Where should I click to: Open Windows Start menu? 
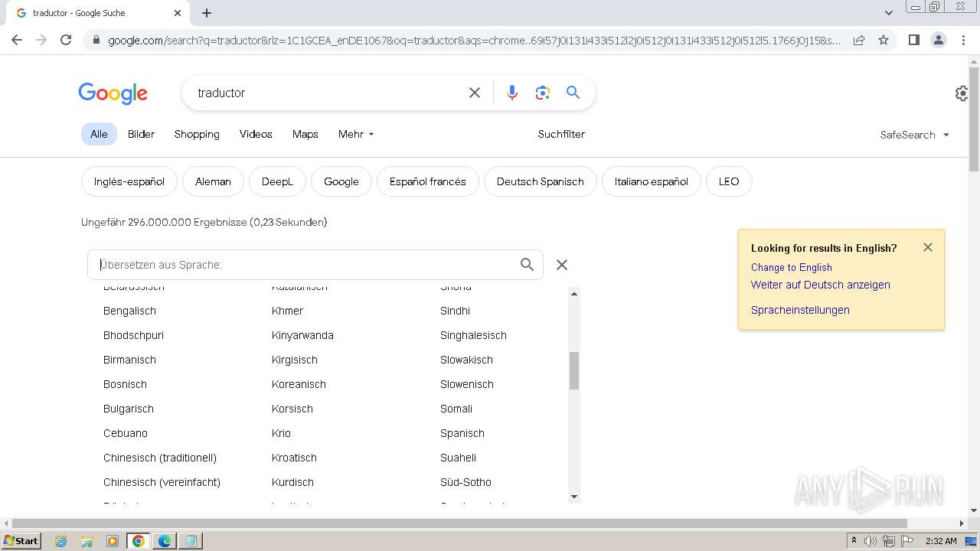[21, 540]
